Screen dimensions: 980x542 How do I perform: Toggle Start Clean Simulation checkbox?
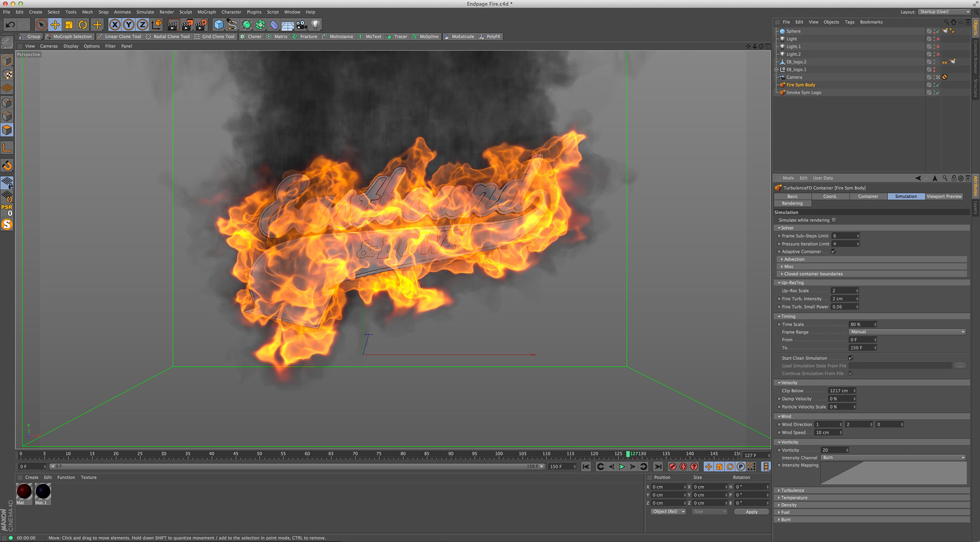click(x=850, y=359)
